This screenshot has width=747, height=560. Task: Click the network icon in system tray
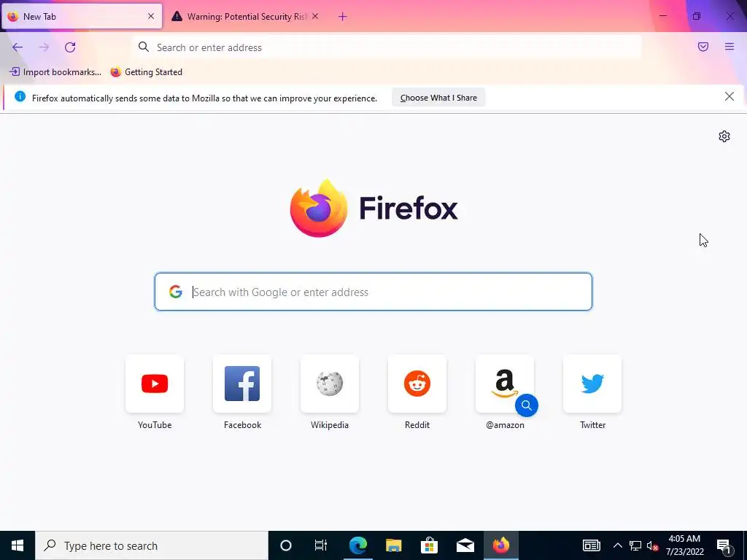[635, 545]
